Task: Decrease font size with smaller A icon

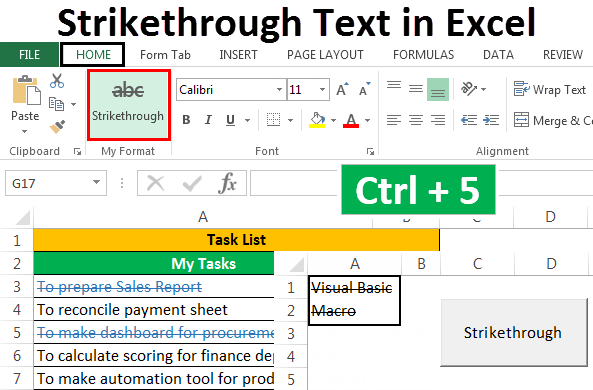Action: tap(365, 89)
